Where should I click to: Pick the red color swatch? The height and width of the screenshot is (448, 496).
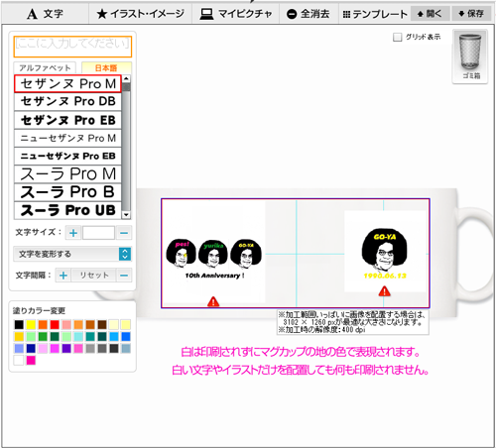tap(55, 324)
